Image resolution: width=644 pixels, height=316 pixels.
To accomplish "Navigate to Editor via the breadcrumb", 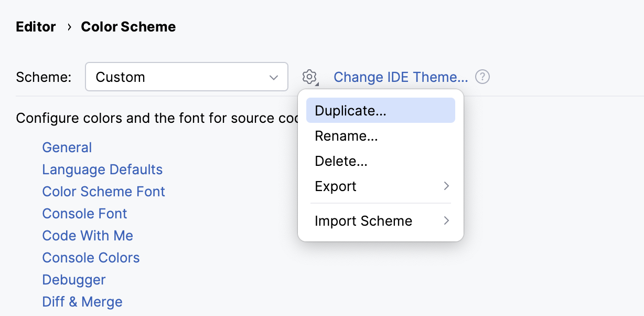I will pos(36,26).
